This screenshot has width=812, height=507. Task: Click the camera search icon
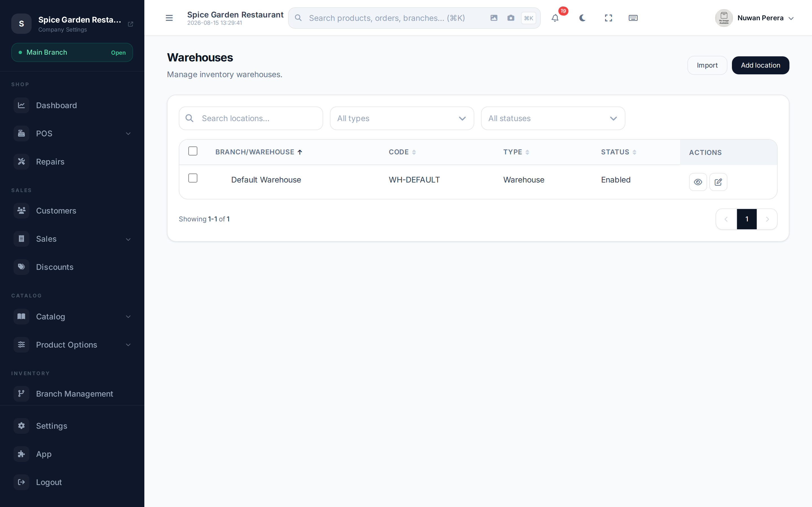click(511, 18)
